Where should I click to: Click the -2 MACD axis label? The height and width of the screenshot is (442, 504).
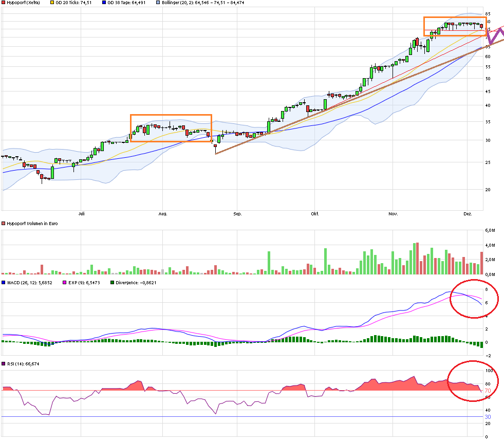point(488,356)
